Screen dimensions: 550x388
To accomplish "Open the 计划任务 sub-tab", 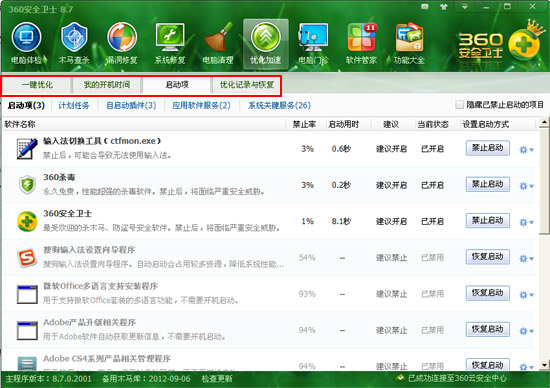I will click(74, 105).
